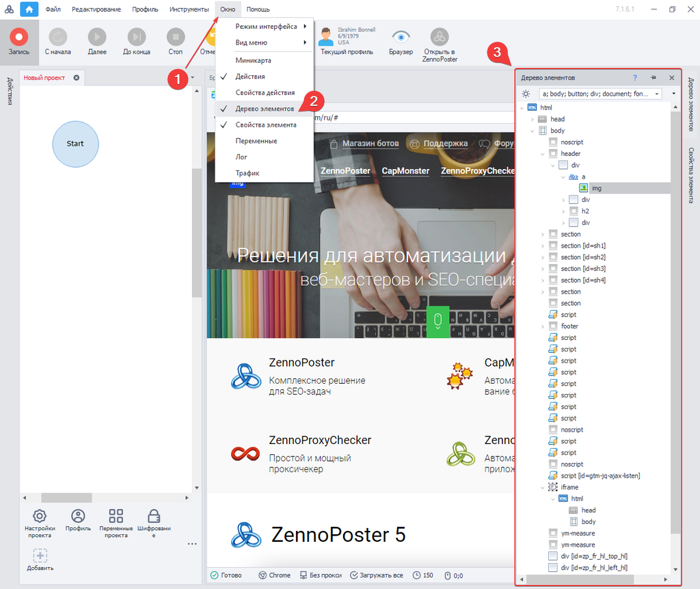Click the Шифрование lock icon
Screen dimensions: 700x589
click(154, 516)
